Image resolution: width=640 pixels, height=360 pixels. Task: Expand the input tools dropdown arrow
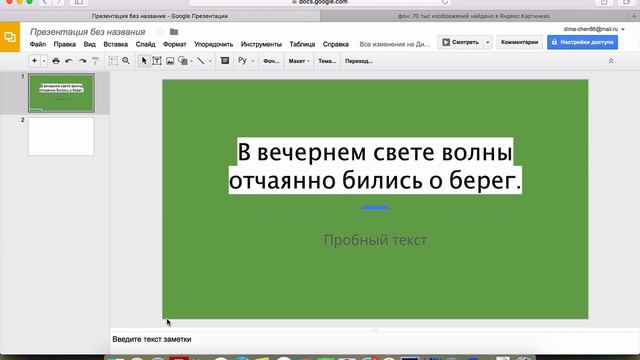click(x=253, y=61)
